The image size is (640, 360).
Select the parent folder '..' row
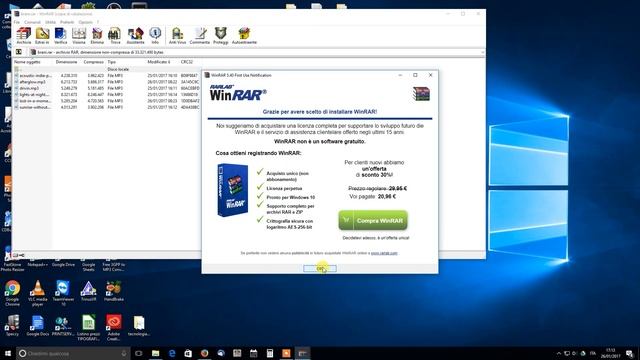107,69
